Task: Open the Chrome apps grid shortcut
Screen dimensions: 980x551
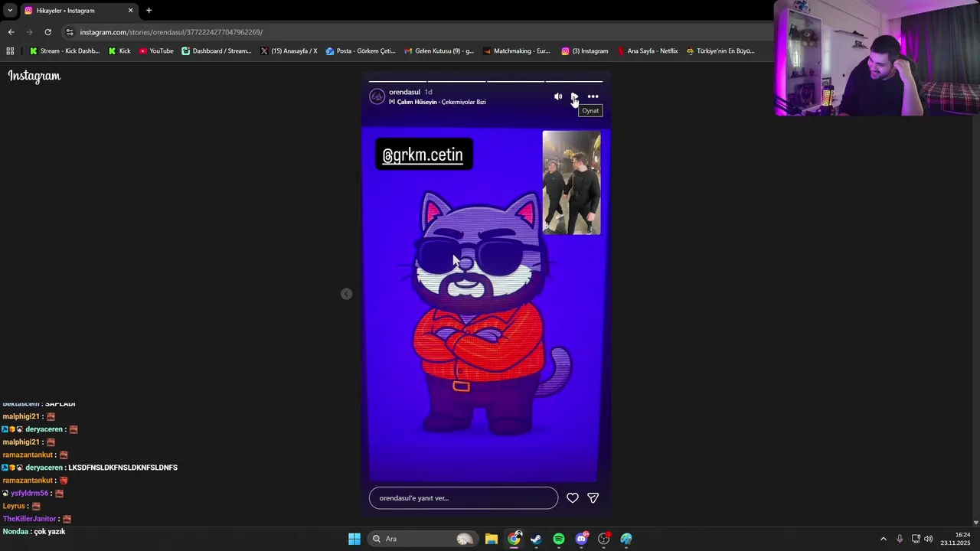Action: coord(10,51)
